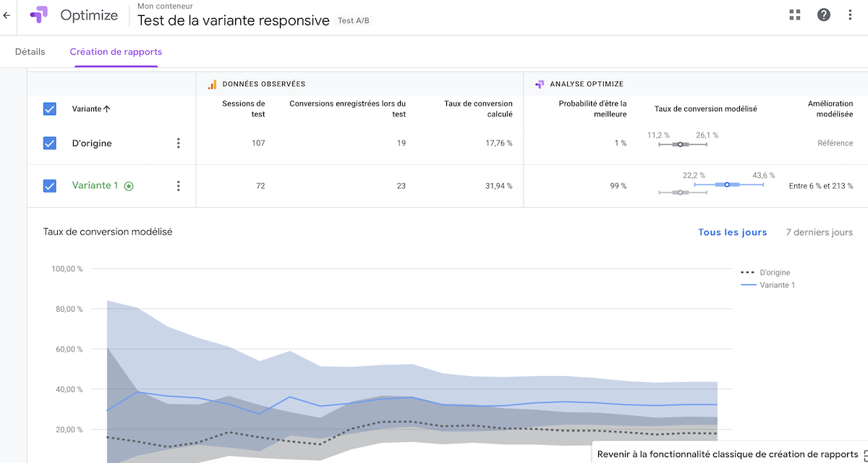Click the Variante 1 blue box plot
The image size is (868, 463).
[x=729, y=185]
